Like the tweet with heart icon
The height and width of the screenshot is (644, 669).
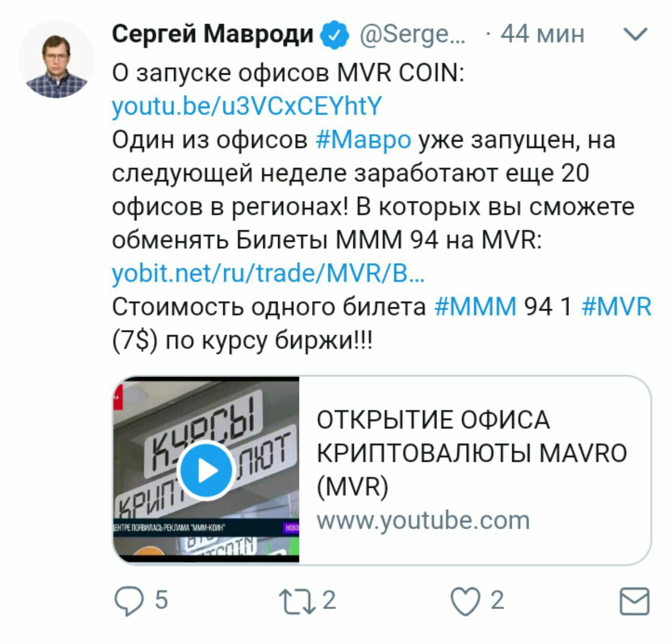pos(466,602)
